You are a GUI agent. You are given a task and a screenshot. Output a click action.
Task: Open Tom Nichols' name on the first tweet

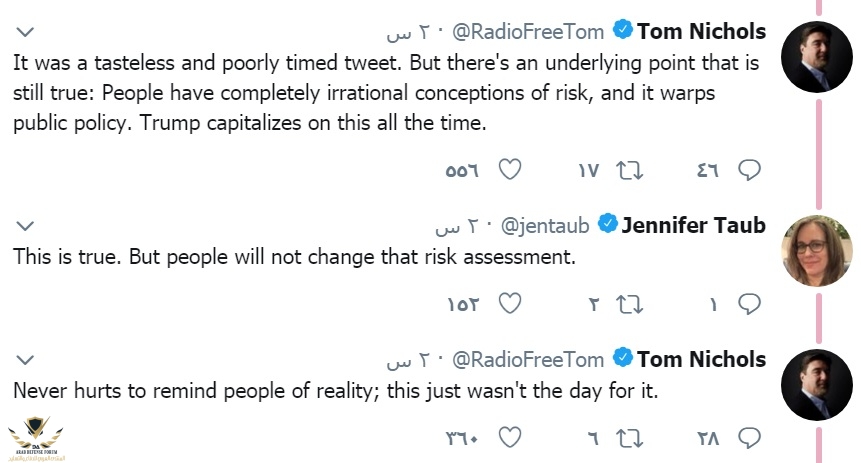click(x=701, y=32)
